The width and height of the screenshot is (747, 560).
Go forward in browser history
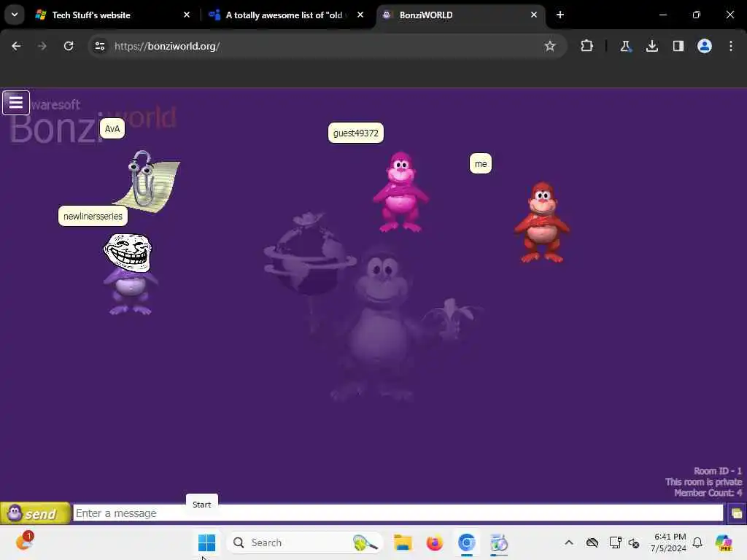(42, 46)
